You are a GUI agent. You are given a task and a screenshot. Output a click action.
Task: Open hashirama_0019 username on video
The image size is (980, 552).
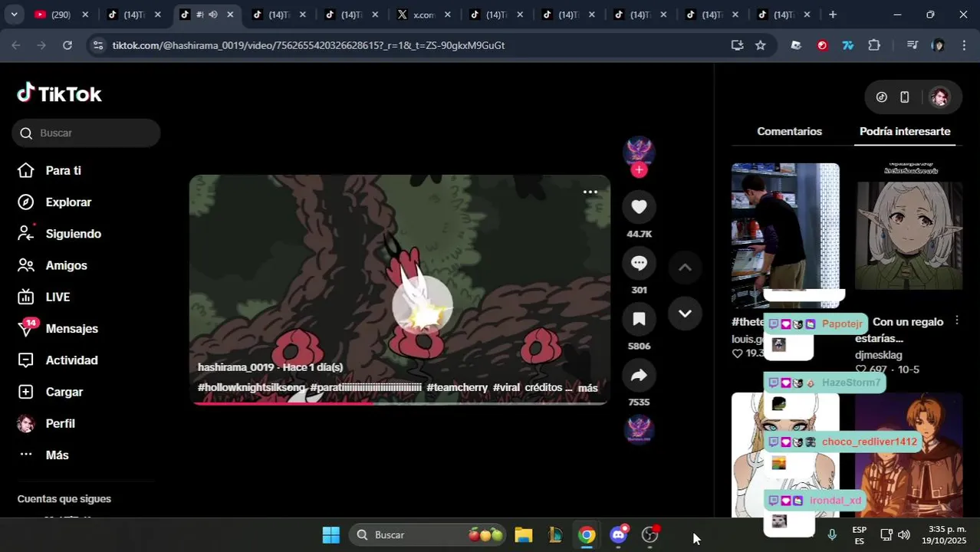(235, 367)
